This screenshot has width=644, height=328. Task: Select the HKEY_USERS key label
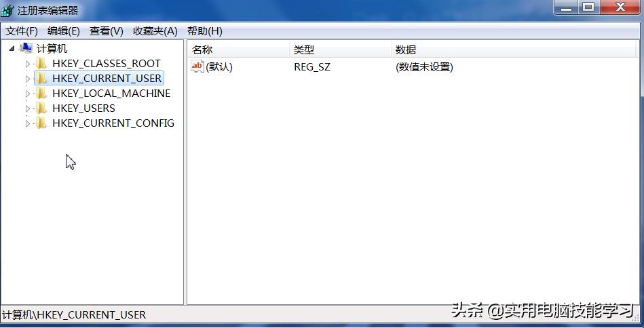click(83, 108)
